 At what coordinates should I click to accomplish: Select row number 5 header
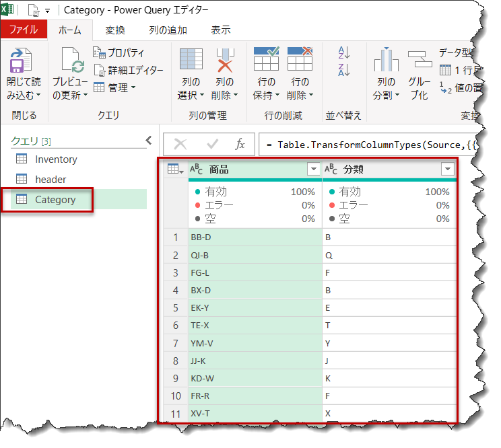coord(175,308)
